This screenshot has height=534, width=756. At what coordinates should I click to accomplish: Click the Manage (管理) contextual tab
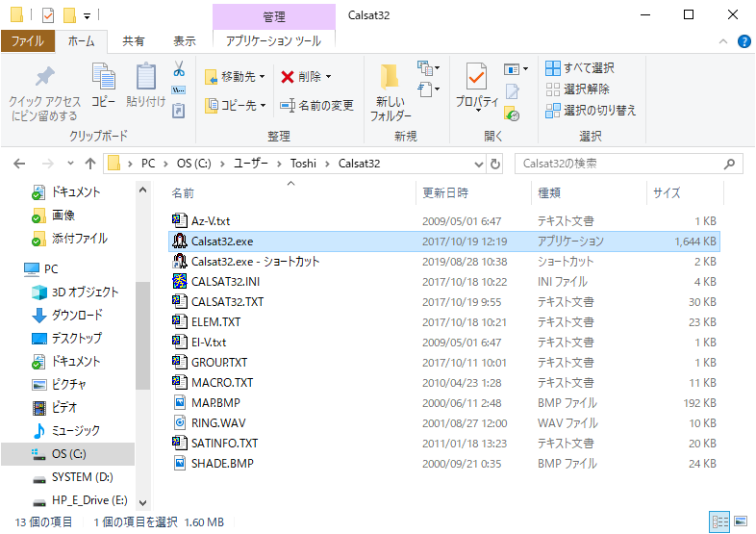273,16
